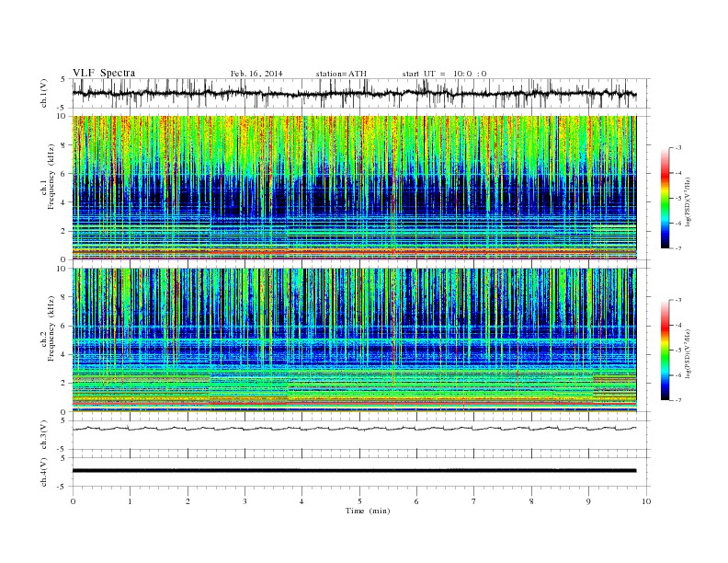The width and height of the screenshot is (728, 563).
Task: Click the "-7" label on ch.2 color scale
Action: pyautogui.click(x=677, y=400)
